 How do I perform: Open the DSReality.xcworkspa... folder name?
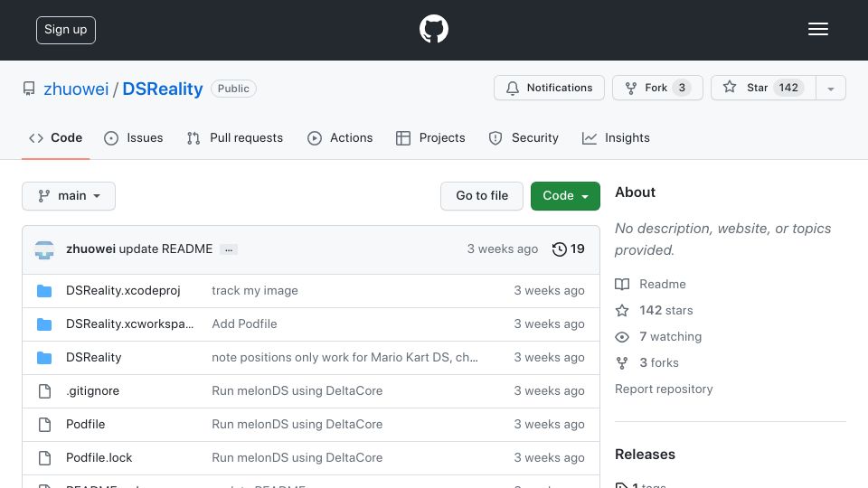129,324
